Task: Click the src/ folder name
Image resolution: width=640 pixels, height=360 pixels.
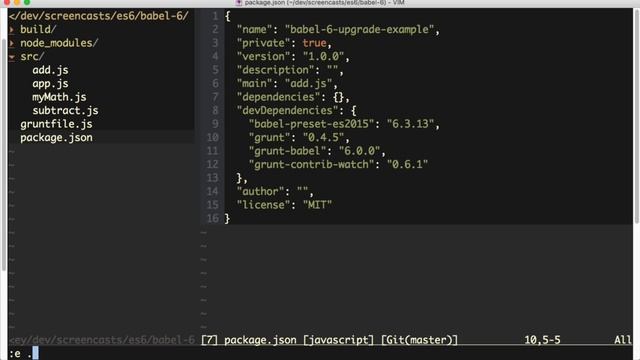Action: tap(32, 56)
